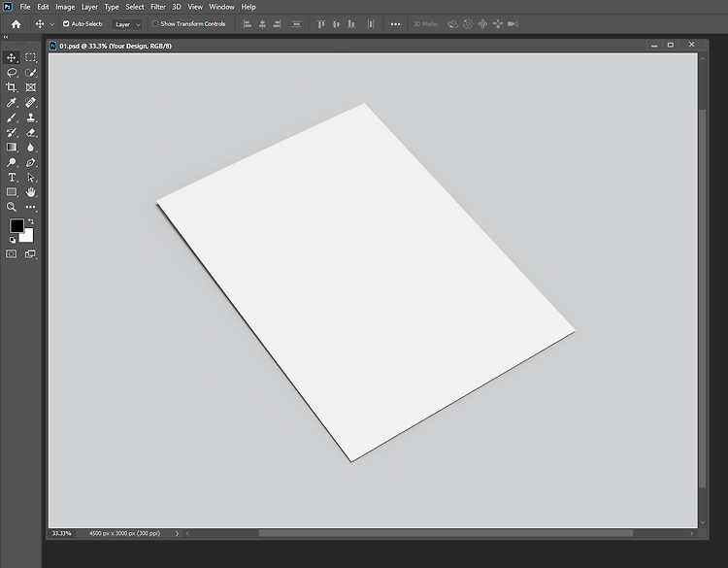The image size is (728, 568).
Task: Select the Brush tool
Action: click(11, 117)
